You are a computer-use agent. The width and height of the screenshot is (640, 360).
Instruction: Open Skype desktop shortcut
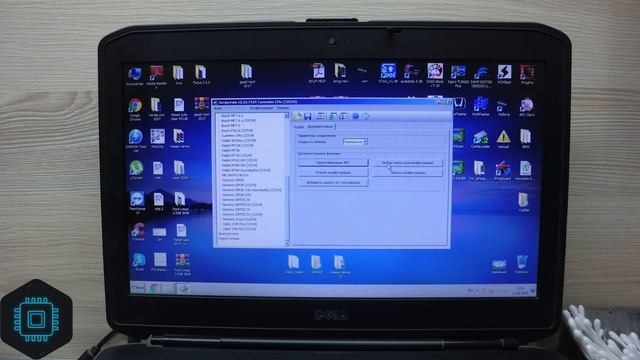[139, 262]
